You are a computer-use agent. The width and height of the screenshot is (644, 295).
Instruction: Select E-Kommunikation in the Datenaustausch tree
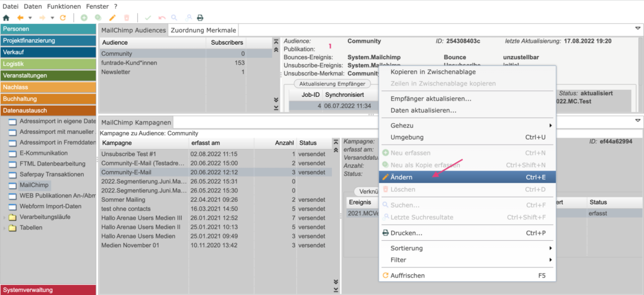coord(43,153)
